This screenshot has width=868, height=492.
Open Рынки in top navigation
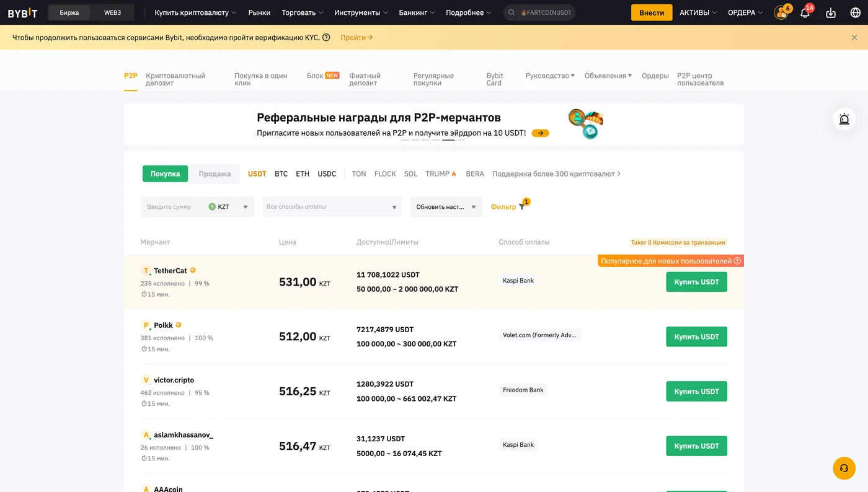tap(259, 12)
